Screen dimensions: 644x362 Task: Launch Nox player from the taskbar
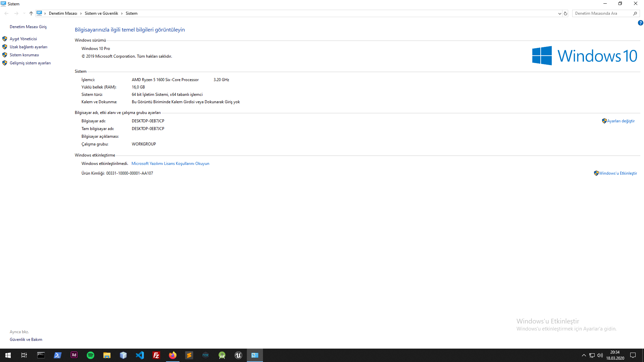[205, 355]
